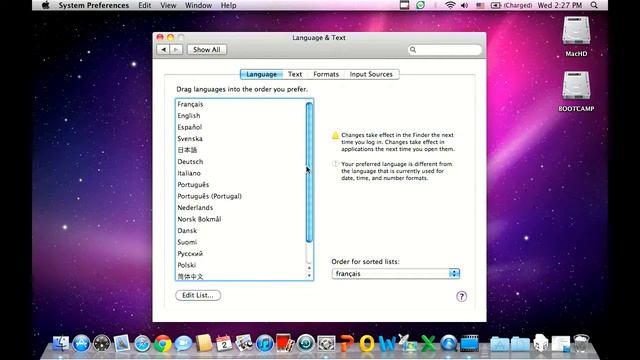Click the Edit List... button
This screenshot has width=640, height=360.
(198, 295)
